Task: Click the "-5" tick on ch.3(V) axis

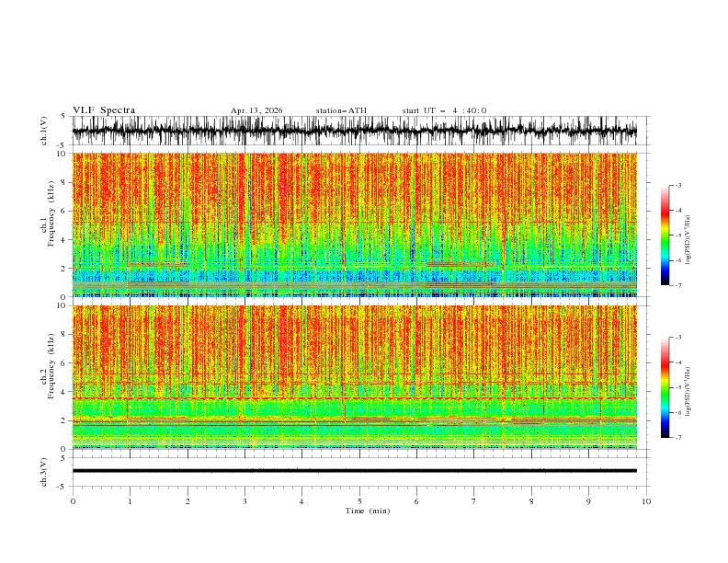Action: [x=62, y=487]
